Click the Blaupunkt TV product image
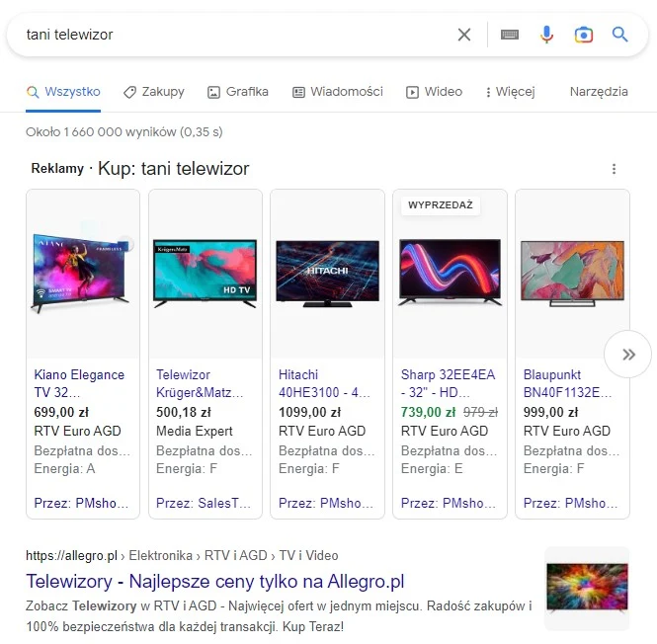This screenshot has height=644, width=657. tap(572, 274)
